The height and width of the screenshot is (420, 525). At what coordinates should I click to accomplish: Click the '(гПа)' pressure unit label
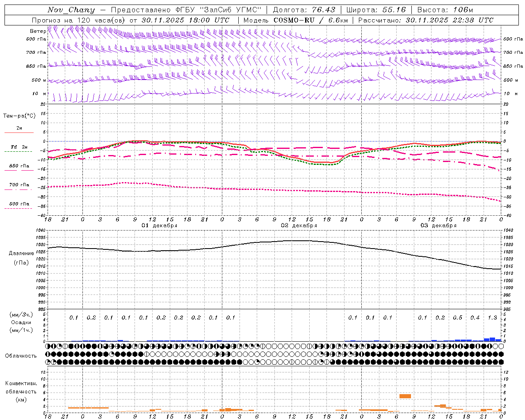21,262
